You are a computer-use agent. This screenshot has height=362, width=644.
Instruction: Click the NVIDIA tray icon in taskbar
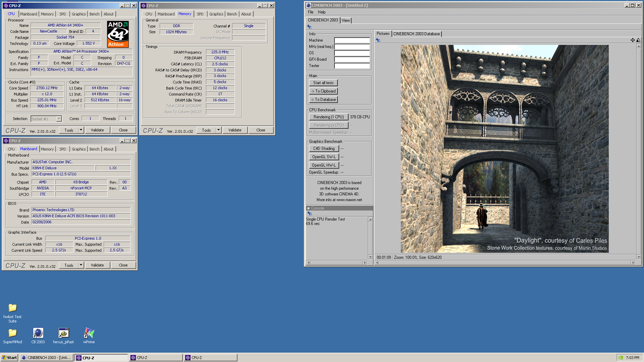coord(621,358)
